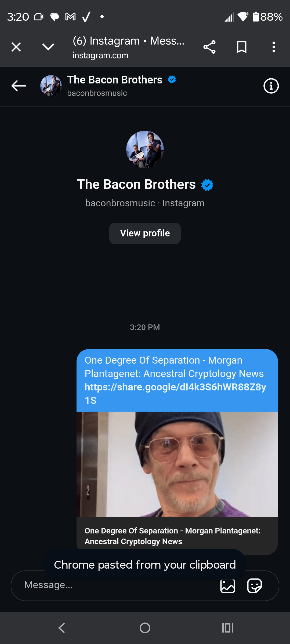Open the three-dot overflow menu
The image size is (290, 644).
tap(274, 47)
